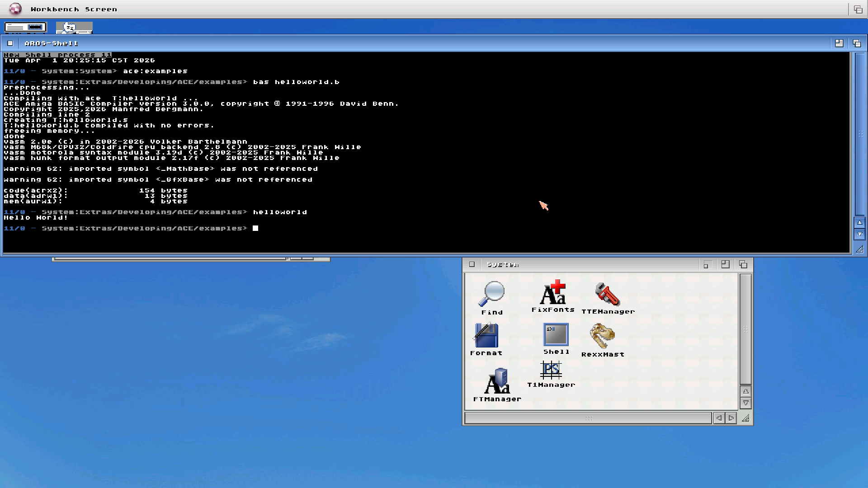The height and width of the screenshot is (488, 868).
Task: Open the T1Manager PS icon
Action: (x=551, y=371)
